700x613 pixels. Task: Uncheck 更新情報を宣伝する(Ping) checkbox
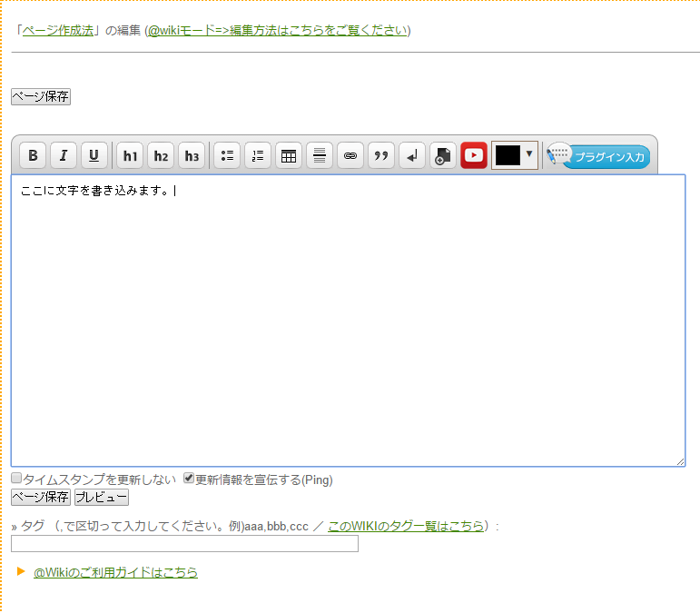[189, 479]
